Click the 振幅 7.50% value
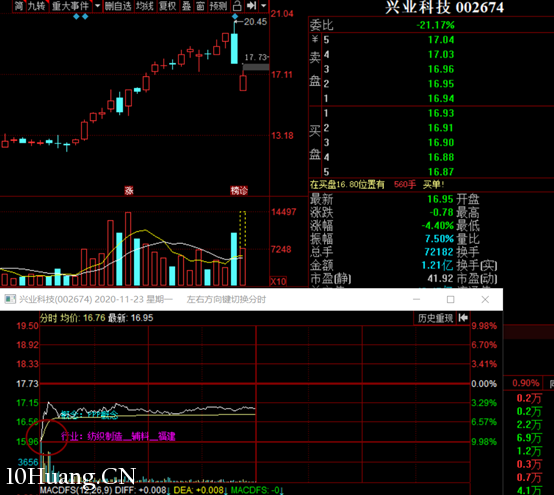 coord(439,239)
